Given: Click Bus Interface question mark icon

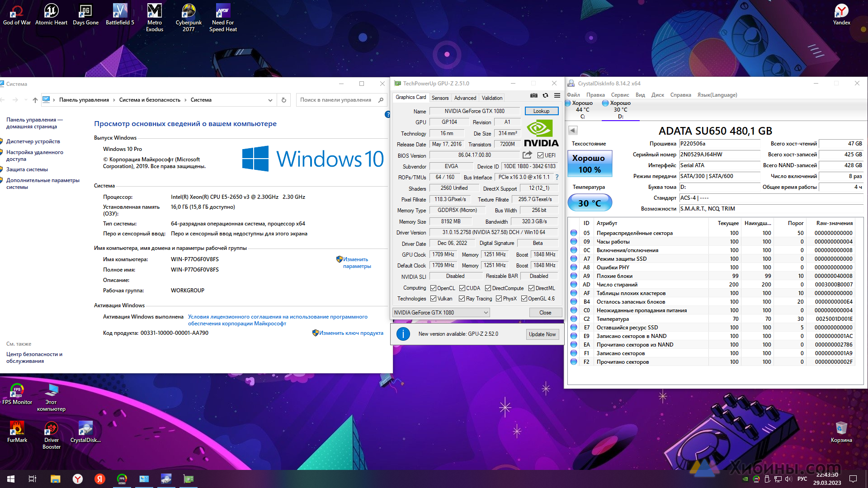Looking at the screenshot, I should [557, 177].
